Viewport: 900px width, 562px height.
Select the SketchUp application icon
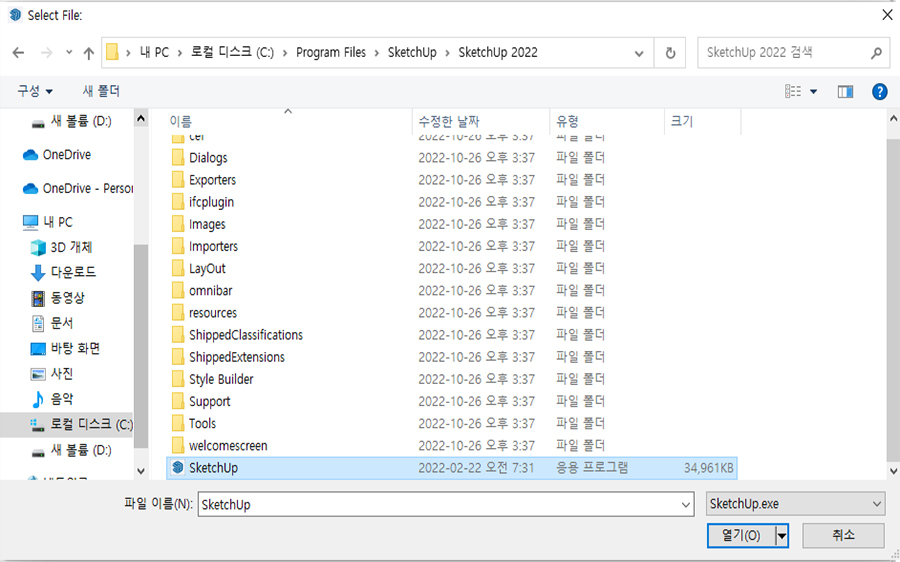(178, 467)
